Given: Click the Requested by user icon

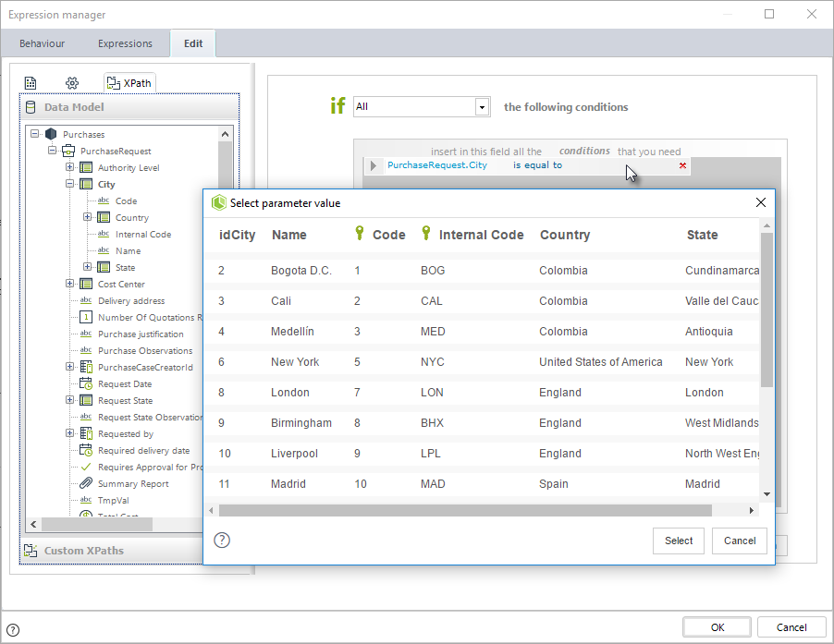Looking at the screenshot, I should 86,433.
